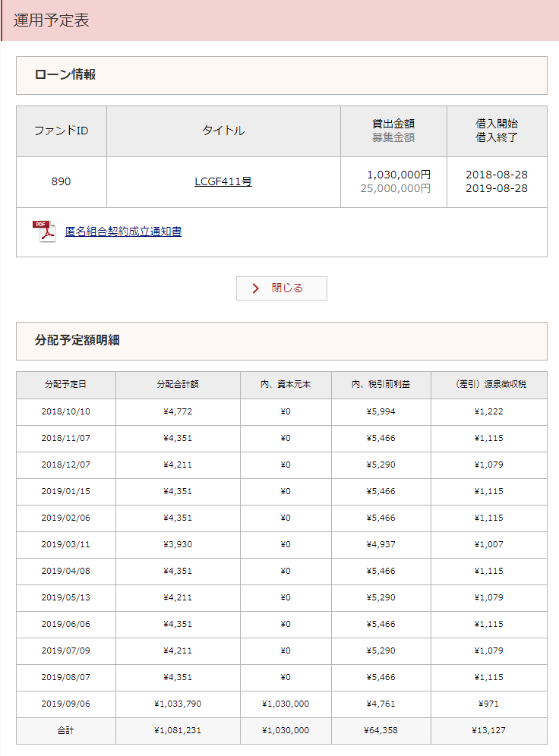Select the 2018/10/10 distribution date
Viewport: 559px width, 756px height.
tap(65, 411)
